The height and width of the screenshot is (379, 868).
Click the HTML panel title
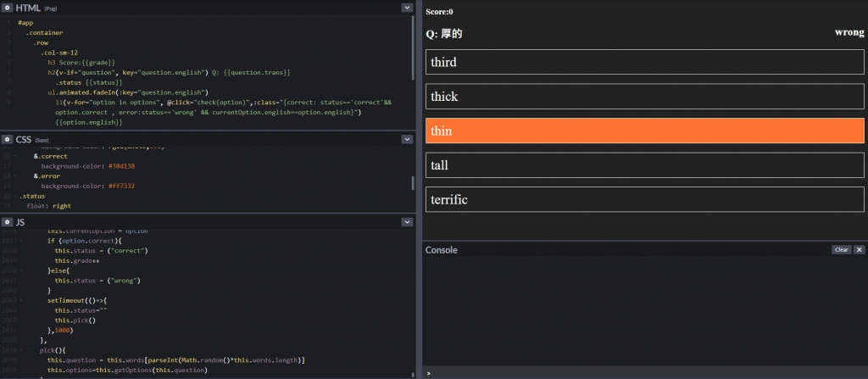click(28, 8)
